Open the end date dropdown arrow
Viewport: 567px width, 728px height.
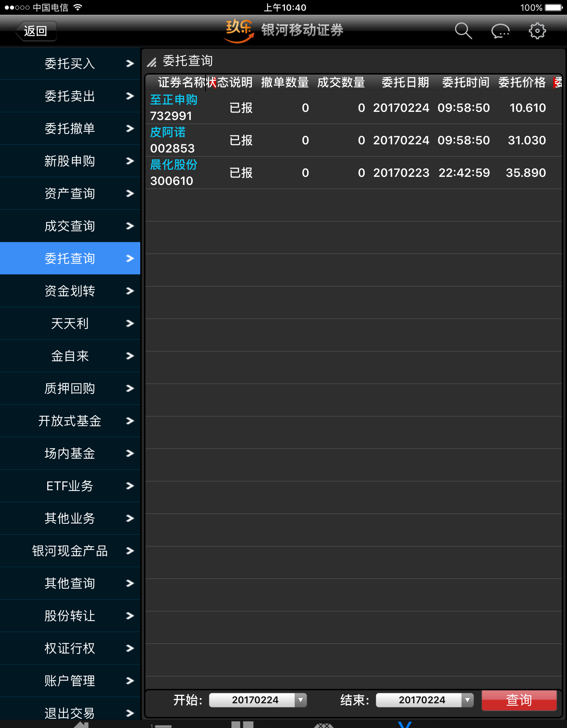point(468,700)
